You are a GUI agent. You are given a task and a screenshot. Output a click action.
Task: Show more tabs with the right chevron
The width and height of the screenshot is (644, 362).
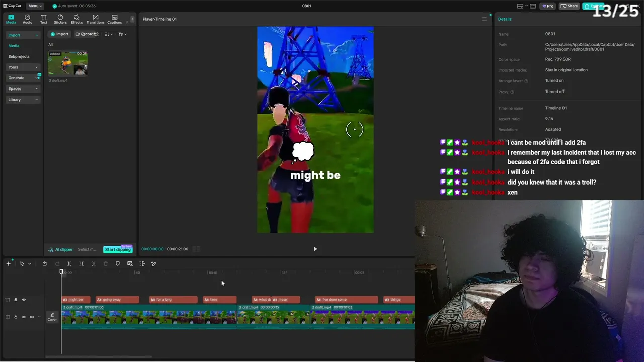pos(132,19)
